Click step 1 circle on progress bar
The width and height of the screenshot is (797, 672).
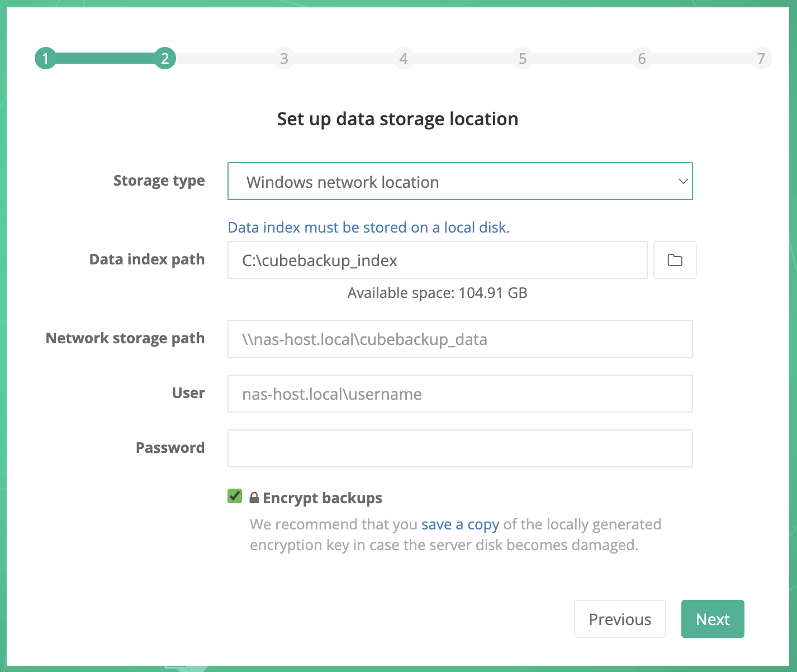46,58
